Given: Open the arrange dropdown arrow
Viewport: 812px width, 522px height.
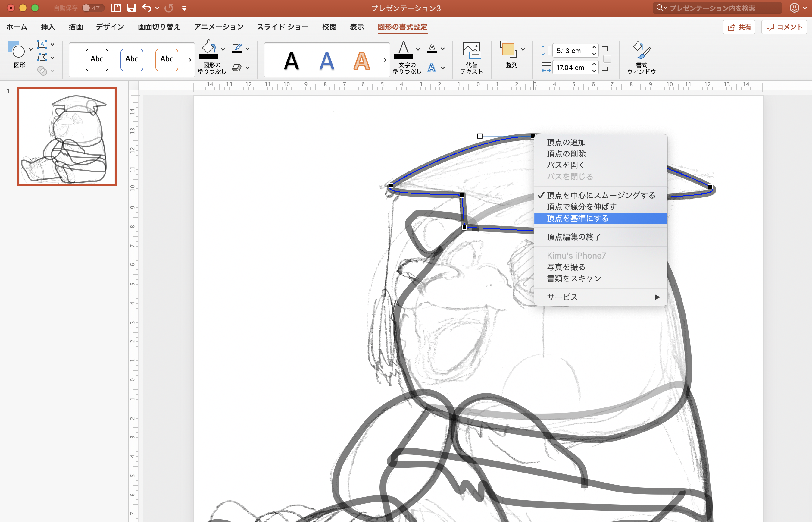Looking at the screenshot, I should [523, 49].
